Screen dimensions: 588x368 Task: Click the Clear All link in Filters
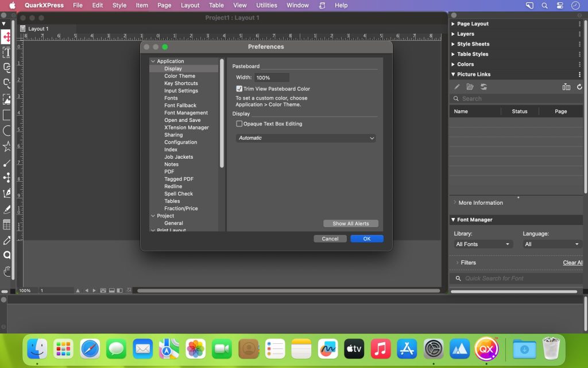572,262
